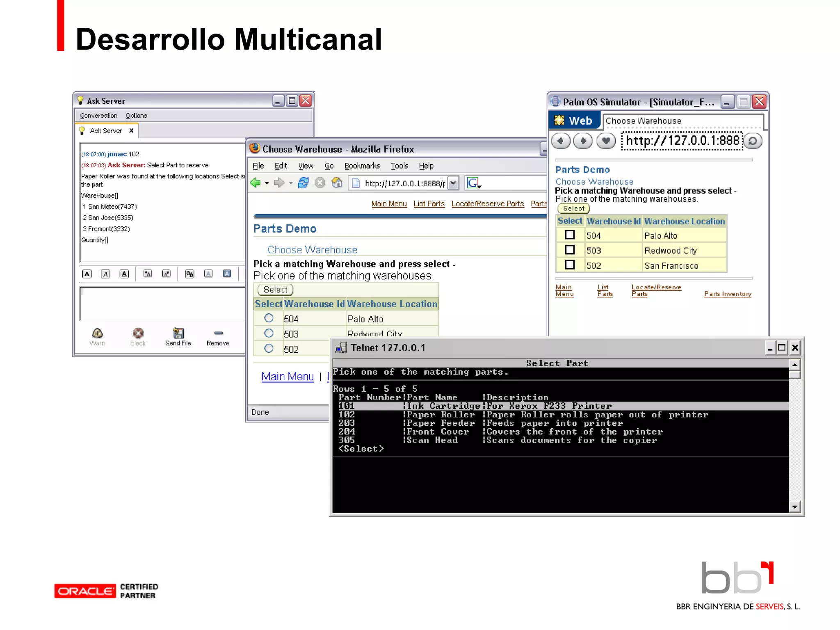Click the Send File icon in Ask Server
The height and width of the screenshot is (630, 840).
(x=178, y=333)
